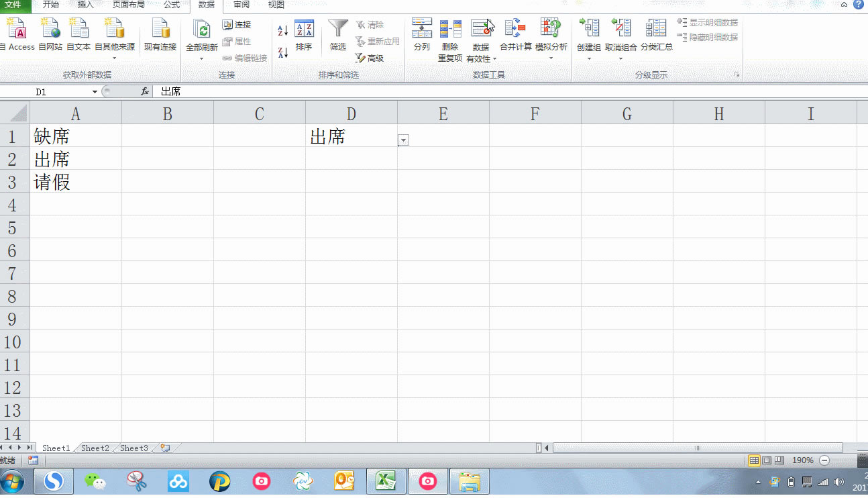Show detail data with 显示明细数据

708,22
